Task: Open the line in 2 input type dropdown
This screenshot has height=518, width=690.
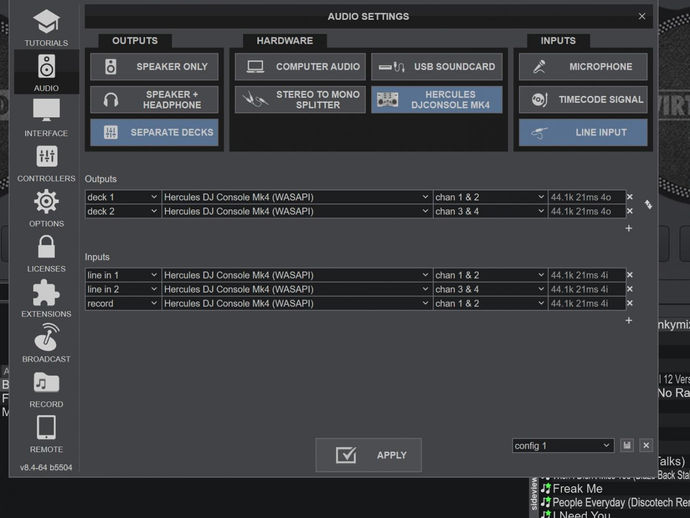Action: tap(123, 289)
